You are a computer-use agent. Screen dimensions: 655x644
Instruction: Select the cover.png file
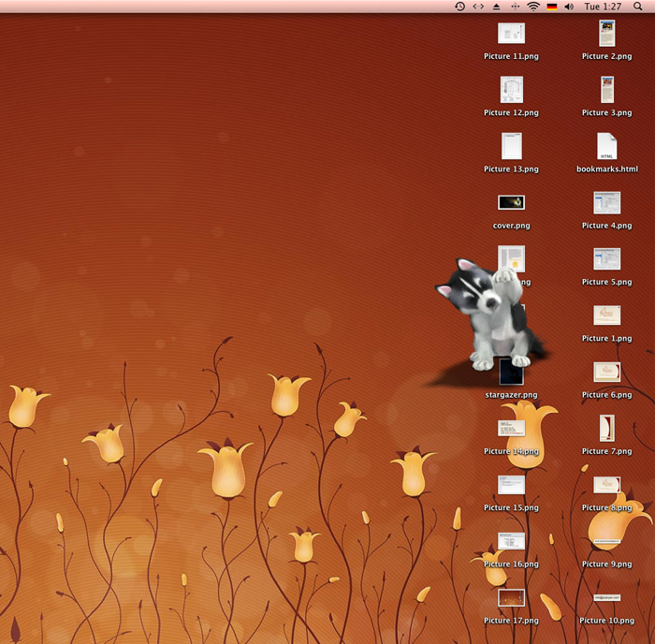511,202
